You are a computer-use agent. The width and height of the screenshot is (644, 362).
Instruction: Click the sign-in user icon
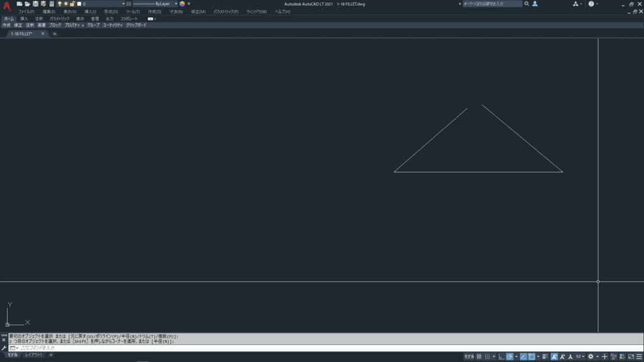[x=535, y=4]
